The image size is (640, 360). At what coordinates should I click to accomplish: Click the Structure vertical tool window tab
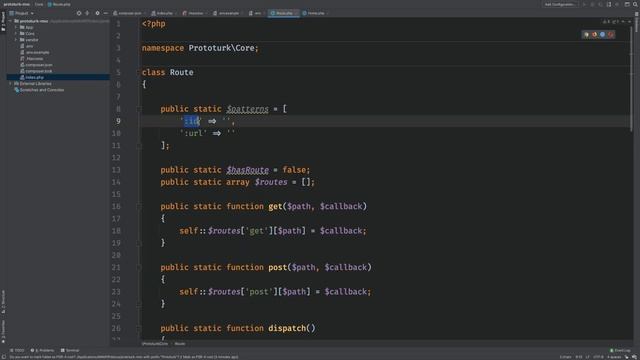coord(3,302)
